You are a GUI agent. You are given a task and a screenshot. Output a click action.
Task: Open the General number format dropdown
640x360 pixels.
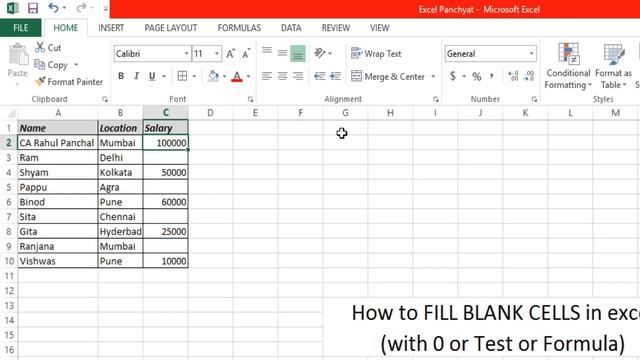pos(531,53)
